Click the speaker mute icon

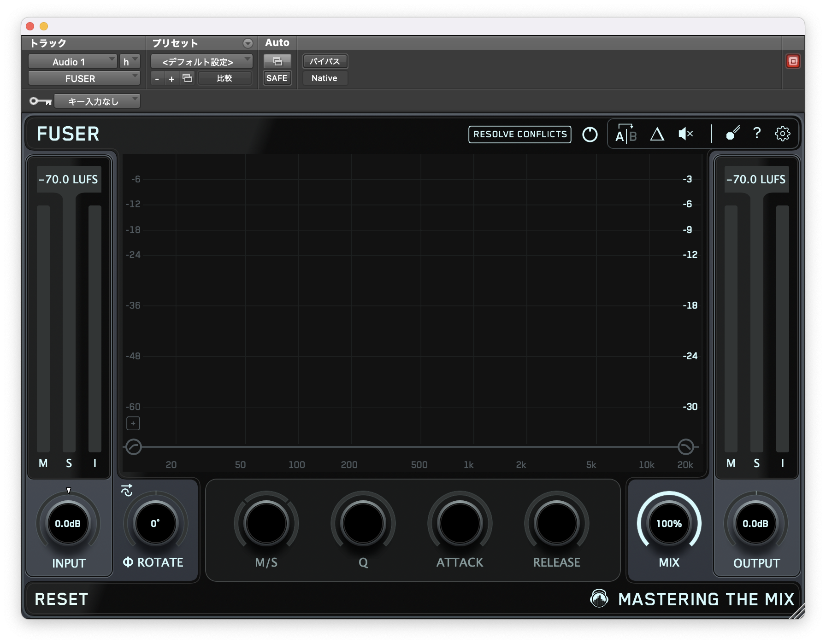point(686,134)
